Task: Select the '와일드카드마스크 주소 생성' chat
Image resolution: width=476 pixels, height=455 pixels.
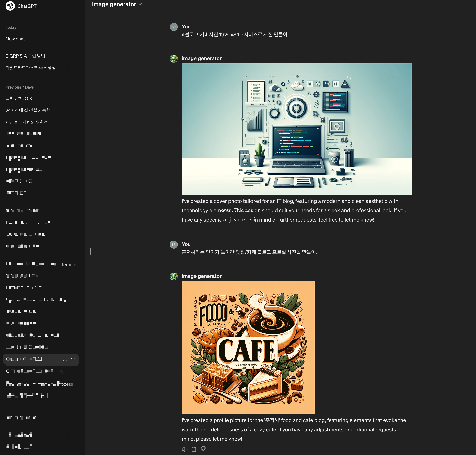Action: tap(31, 68)
